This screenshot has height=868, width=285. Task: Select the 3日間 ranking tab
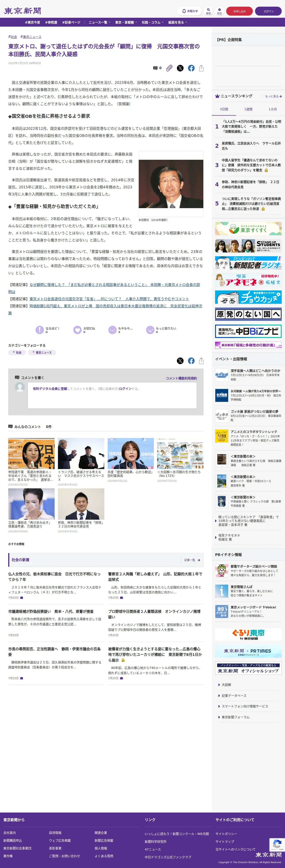(x=224, y=109)
